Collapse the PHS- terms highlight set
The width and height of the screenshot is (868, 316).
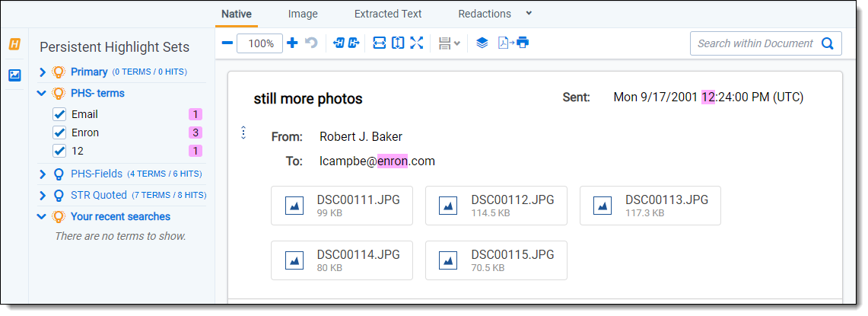(x=43, y=94)
